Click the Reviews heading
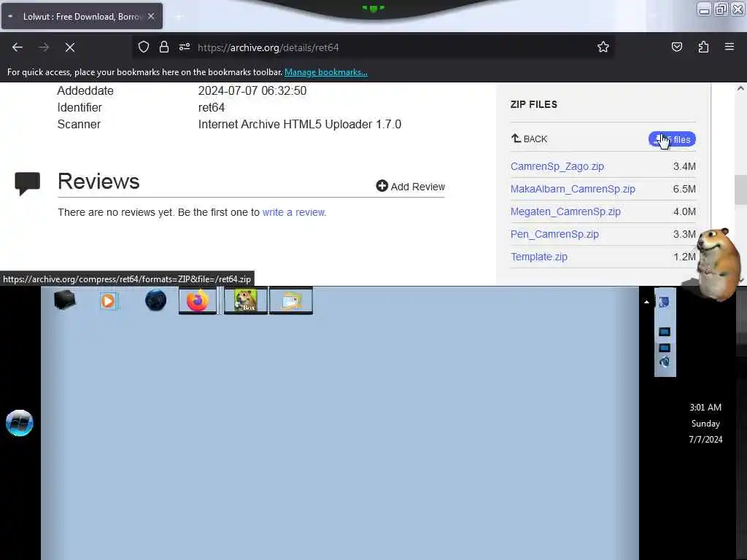This screenshot has width=747, height=560. pos(98,182)
